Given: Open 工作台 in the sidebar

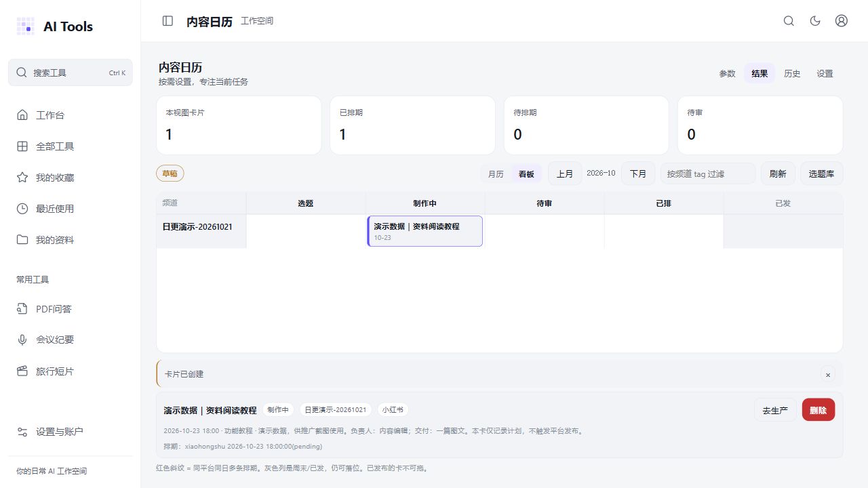Looking at the screenshot, I should (x=71, y=115).
